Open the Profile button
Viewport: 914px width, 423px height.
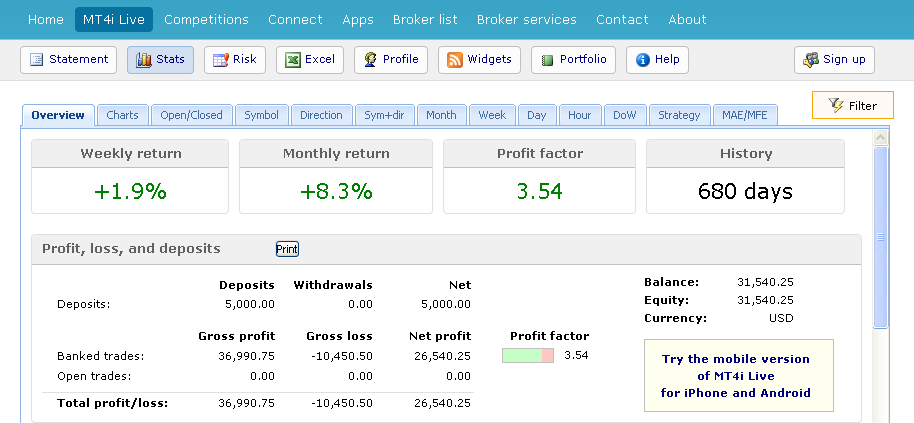(x=391, y=60)
